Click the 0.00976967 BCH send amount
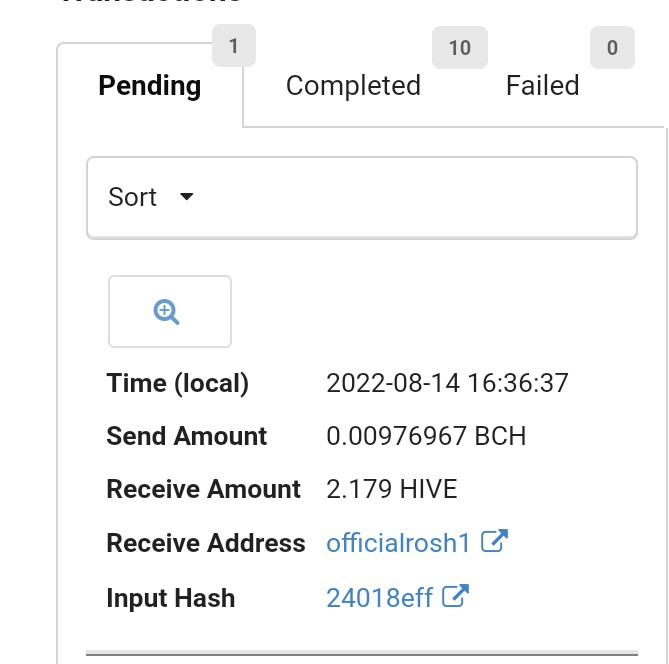This screenshot has height=664, width=669. pyautogui.click(x=426, y=436)
